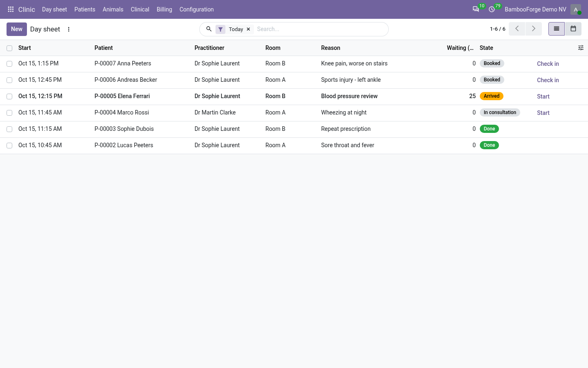Viewport: 588px width, 368px height.
Task: Open the conversations messages icon
Action: click(x=476, y=9)
